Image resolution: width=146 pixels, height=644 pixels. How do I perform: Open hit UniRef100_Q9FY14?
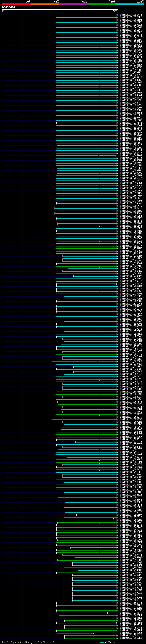(x=131, y=25)
